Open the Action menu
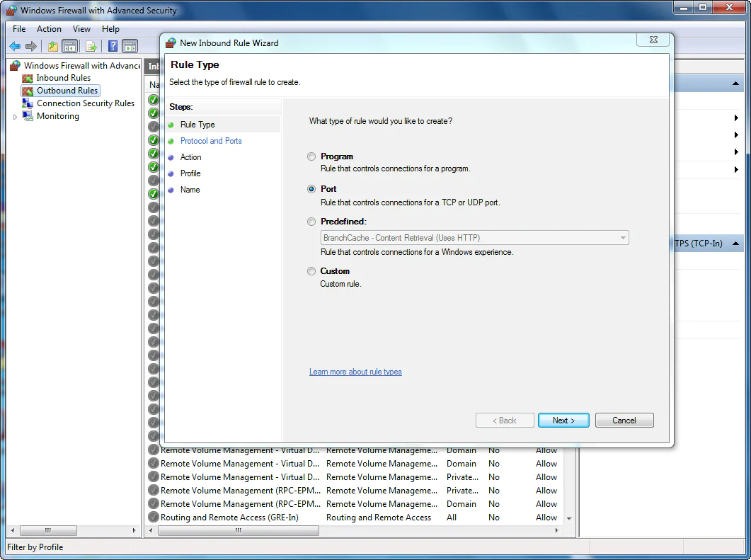The height and width of the screenshot is (560, 751). coord(49,29)
